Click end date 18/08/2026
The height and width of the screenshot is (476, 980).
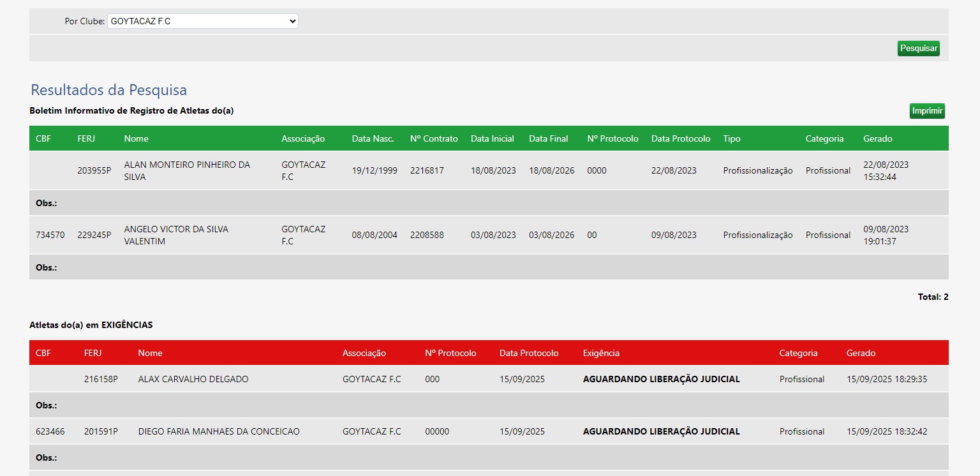(551, 170)
